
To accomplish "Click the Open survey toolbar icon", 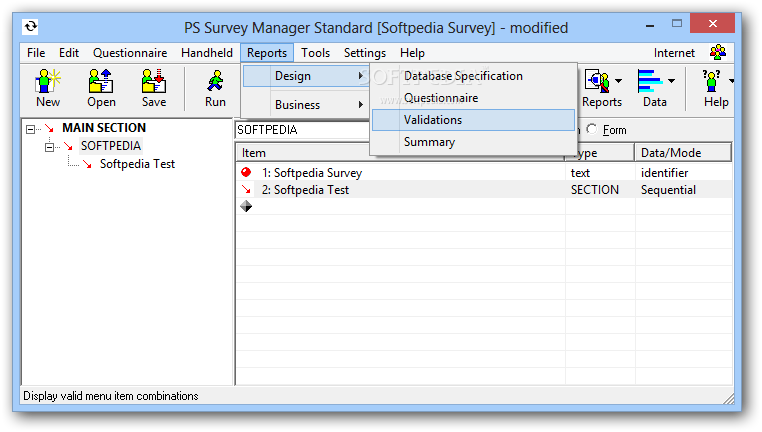I will tap(101, 81).
